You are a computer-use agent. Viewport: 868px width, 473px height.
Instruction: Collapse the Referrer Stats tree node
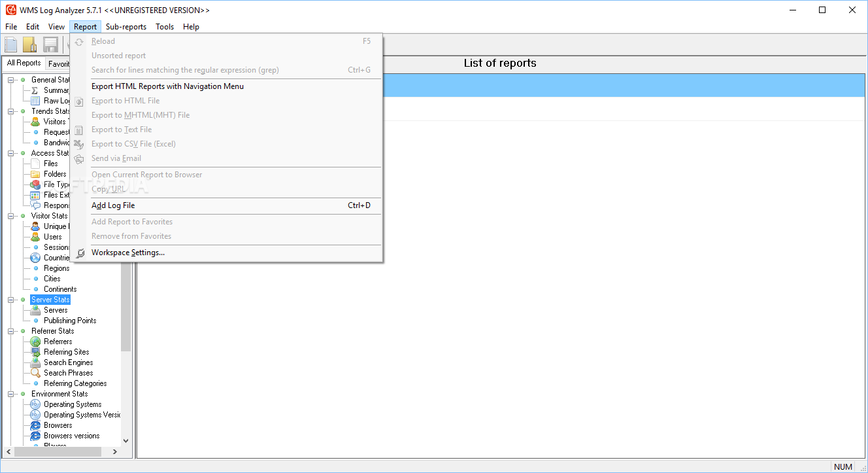click(11, 331)
